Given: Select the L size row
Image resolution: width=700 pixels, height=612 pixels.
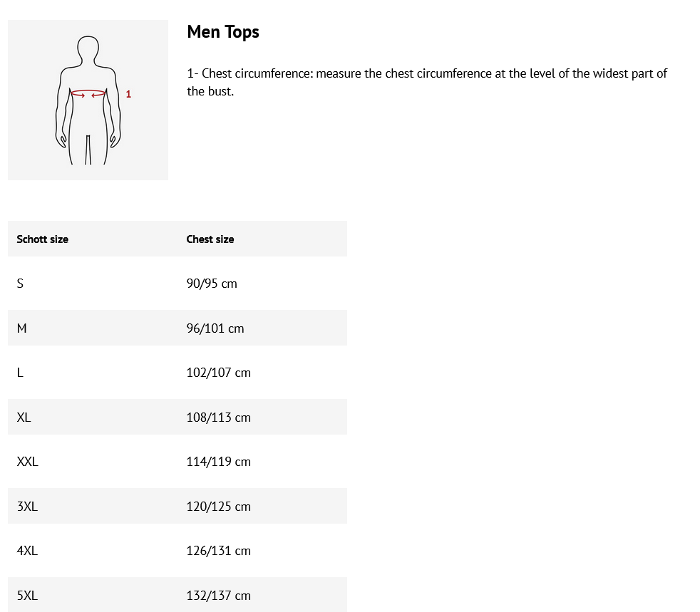Looking at the screenshot, I should 177,373.
